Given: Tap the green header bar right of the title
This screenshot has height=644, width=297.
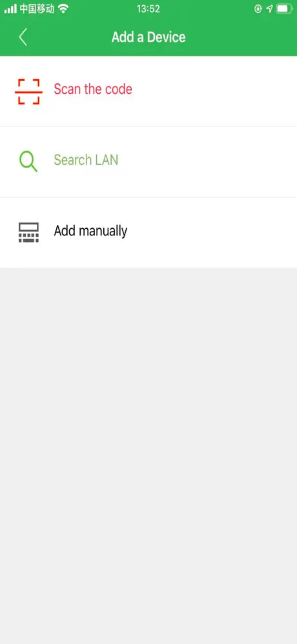Looking at the screenshot, I should tap(241, 37).
